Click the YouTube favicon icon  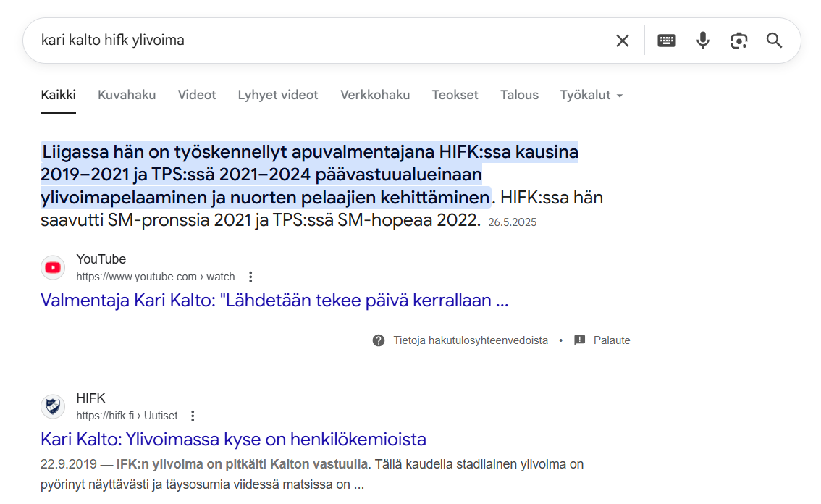(x=53, y=267)
